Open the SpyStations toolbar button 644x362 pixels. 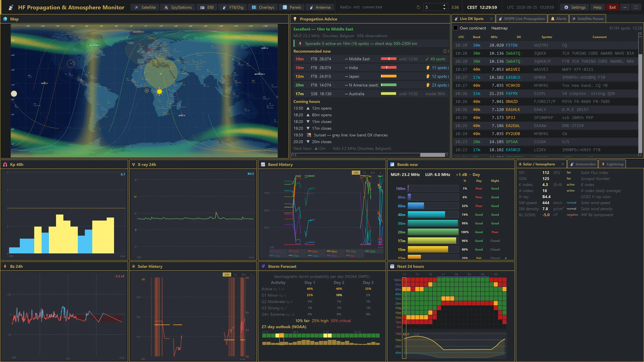(178, 7)
